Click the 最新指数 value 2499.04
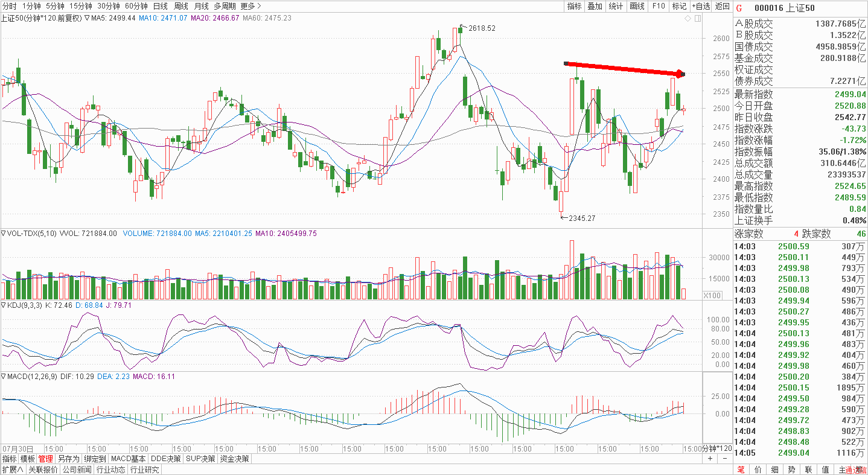 [850, 94]
